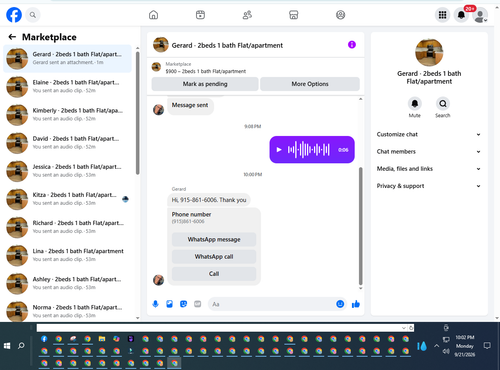Open the Video tab in top navigation
Screen dimensions: 500x370
click(x=200, y=15)
